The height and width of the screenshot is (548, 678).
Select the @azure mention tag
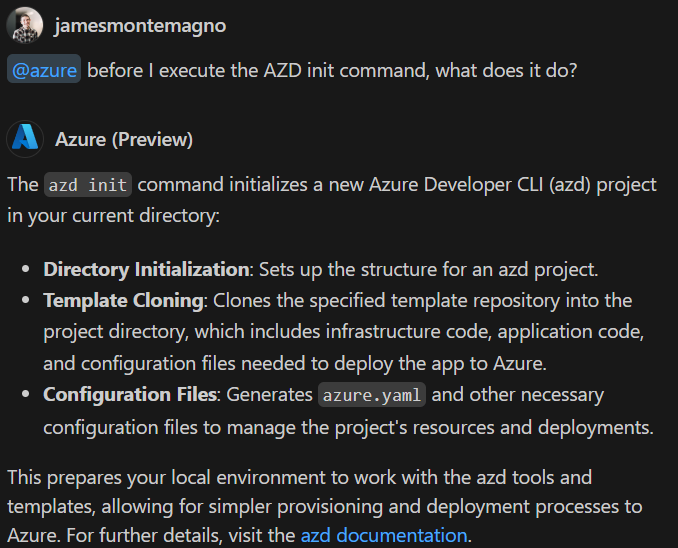point(43,72)
